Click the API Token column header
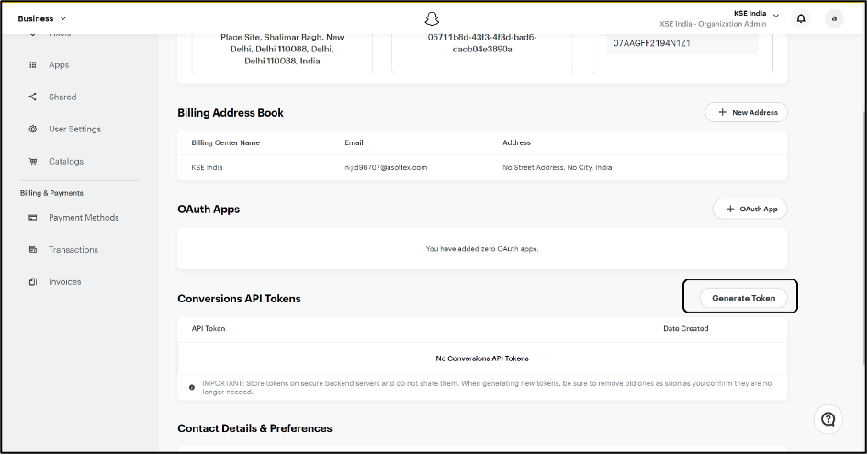The image size is (868, 455). coord(209,329)
